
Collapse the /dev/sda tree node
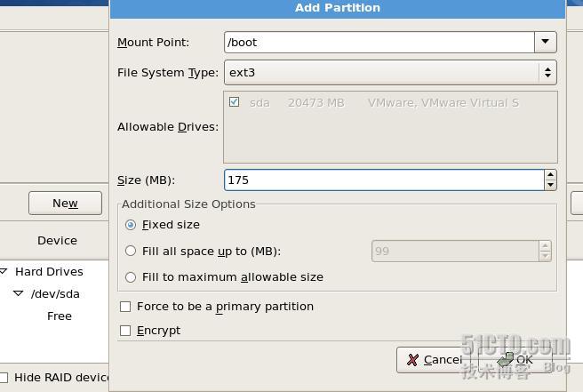point(18,293)
